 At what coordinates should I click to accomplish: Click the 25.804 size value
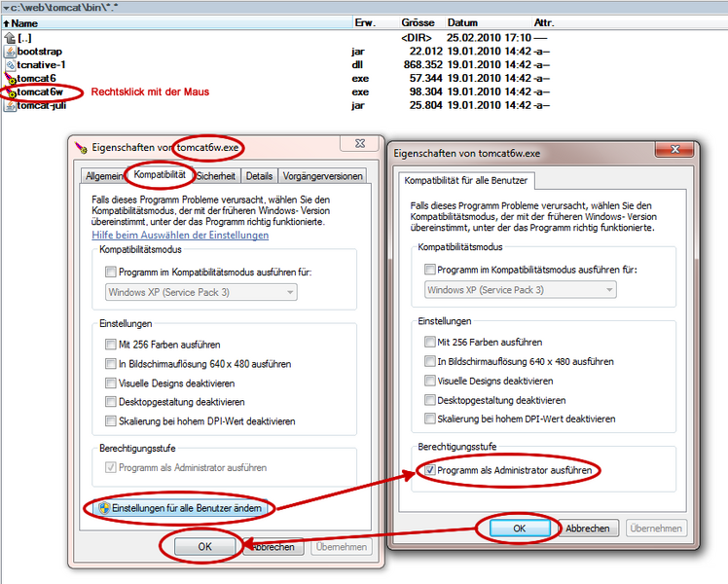(425, 105)
